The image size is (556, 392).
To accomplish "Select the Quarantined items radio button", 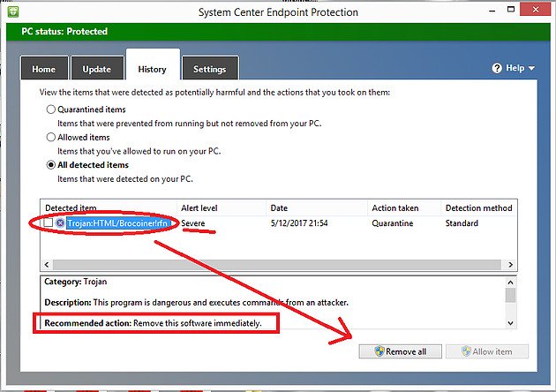I will 51,109.
